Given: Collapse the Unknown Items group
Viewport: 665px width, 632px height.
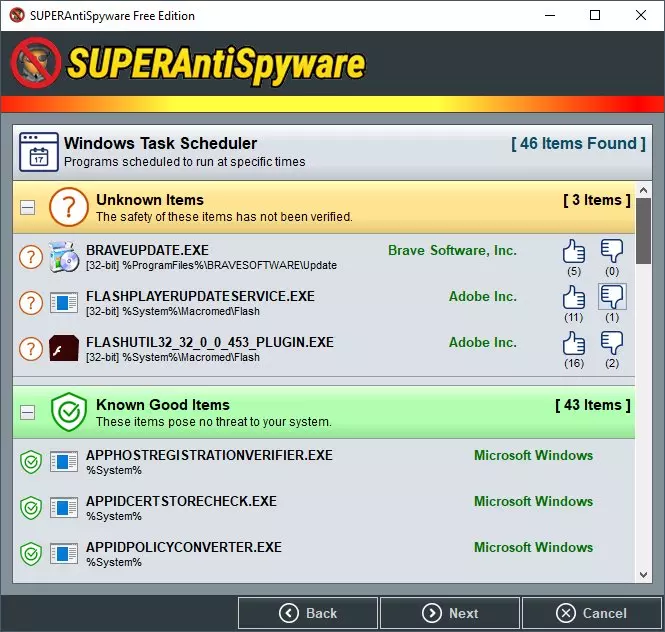Looking at the screenshot, I should click(28, 207).
